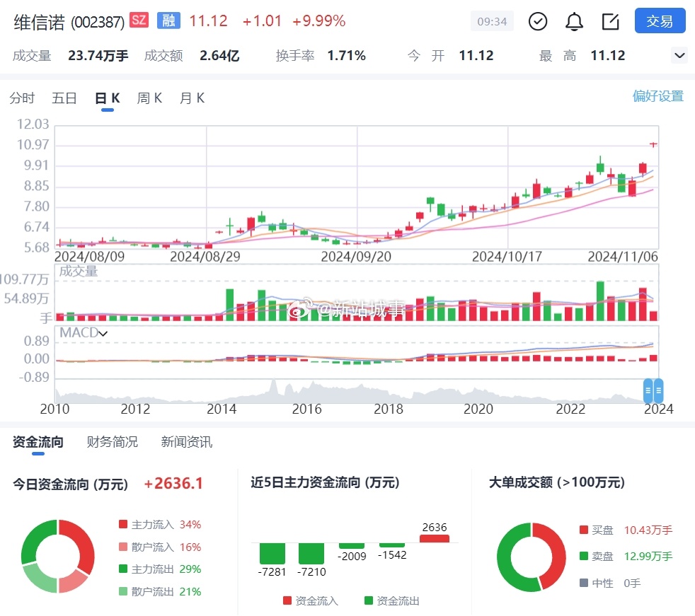Click the 2024/08/09 date axis label
Viewport: 695px width, 616px height.
tap(90, 257)
